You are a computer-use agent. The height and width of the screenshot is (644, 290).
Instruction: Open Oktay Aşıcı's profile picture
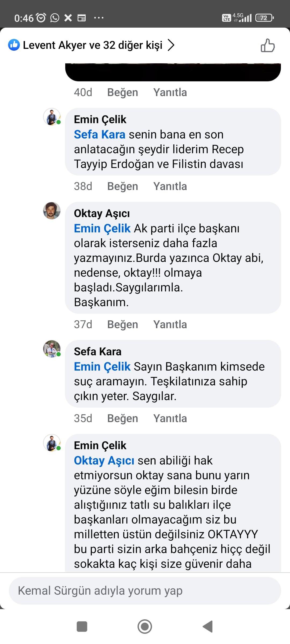pyautogui.click(x=52, y=211)
